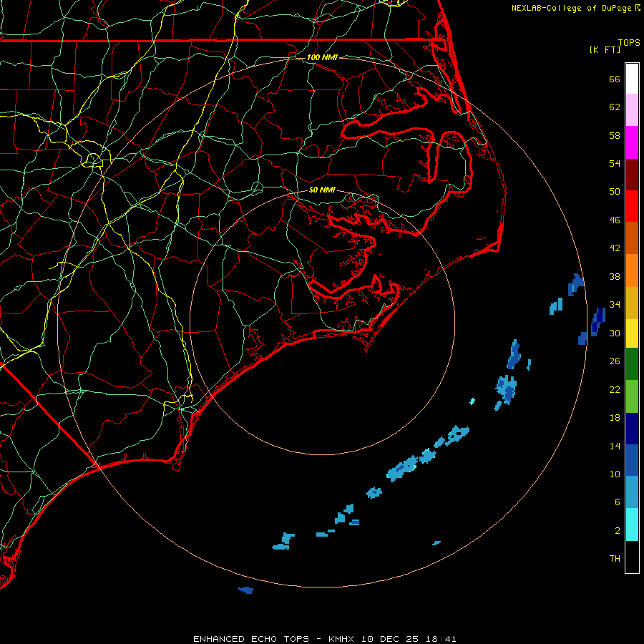This screenshot has height=644, width=644.
Task: Select the legend label 54
Action: tap(615, 163)
